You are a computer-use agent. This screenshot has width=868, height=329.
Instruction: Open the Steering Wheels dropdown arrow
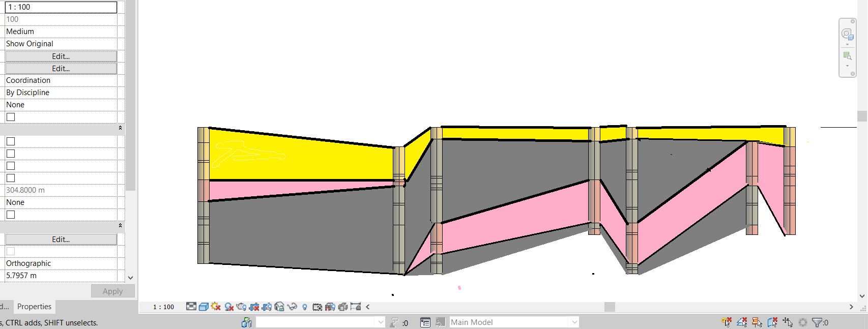847,45
